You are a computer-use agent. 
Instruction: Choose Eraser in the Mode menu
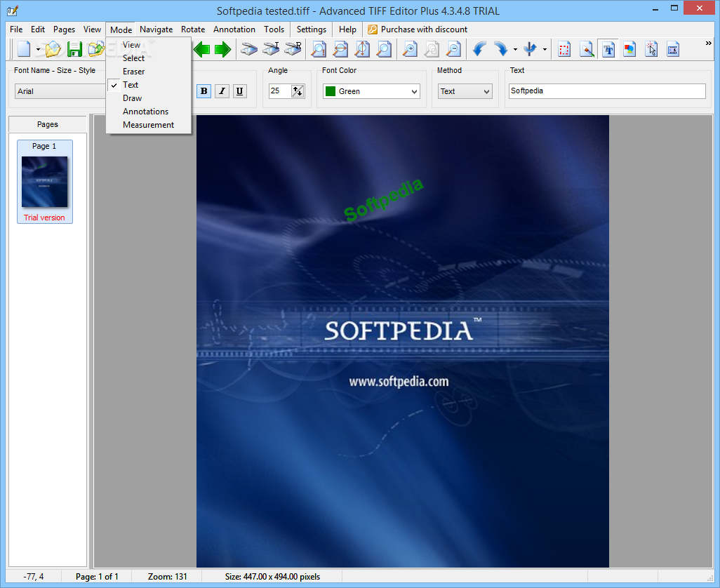click(x=149, y=72)
